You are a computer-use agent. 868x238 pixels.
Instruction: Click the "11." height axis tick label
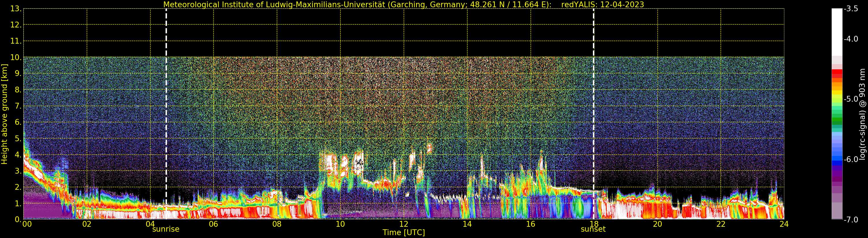click(x=16, y=42)
